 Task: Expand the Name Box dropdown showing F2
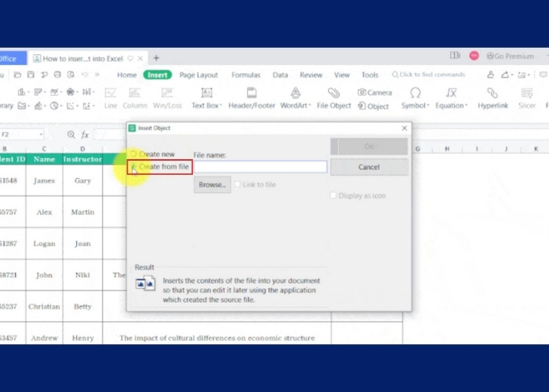tap(41, 135)
